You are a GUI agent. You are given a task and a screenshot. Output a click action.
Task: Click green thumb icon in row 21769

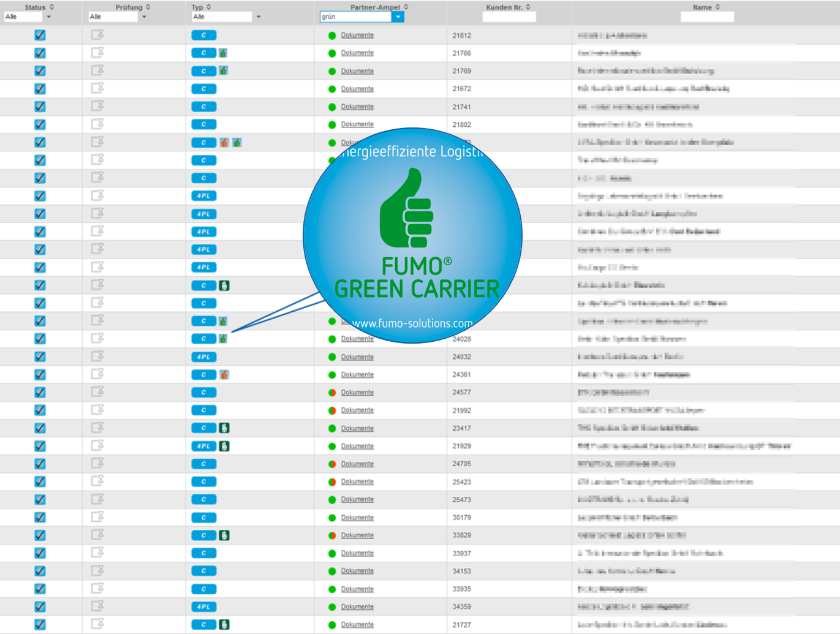coord(224,71)
